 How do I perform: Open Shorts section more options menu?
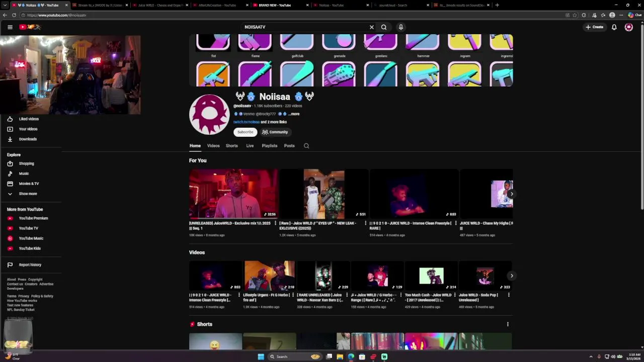pos(508,324)
